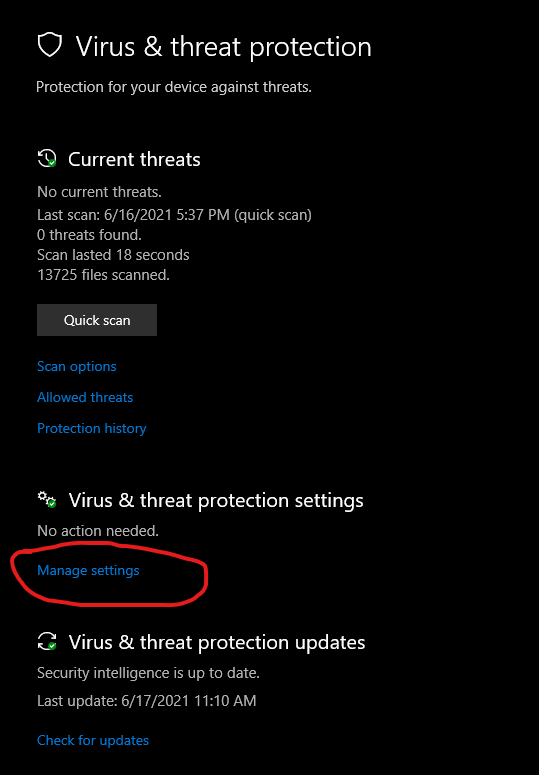Click the Current threats history clock icon
The height and width of the screenshot is (775, 539).
(47, 159)
